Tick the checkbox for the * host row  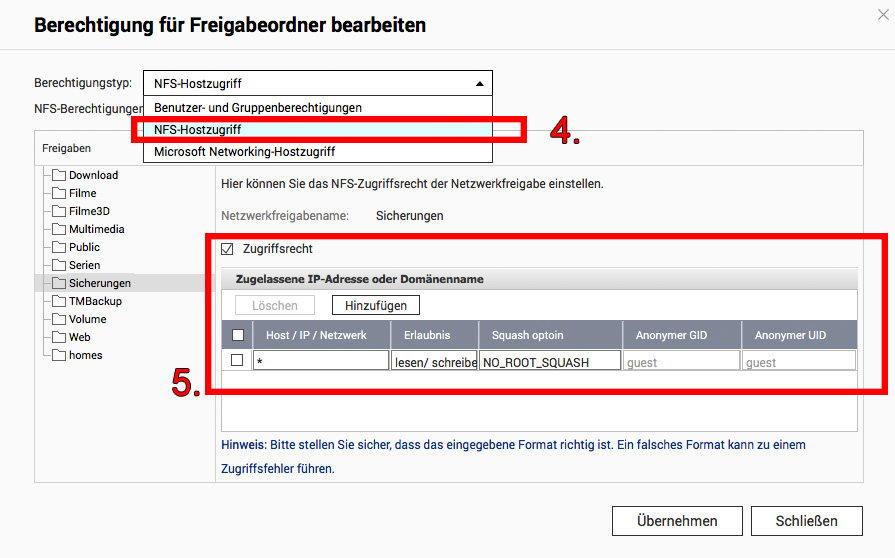click(x=237, y=361)
